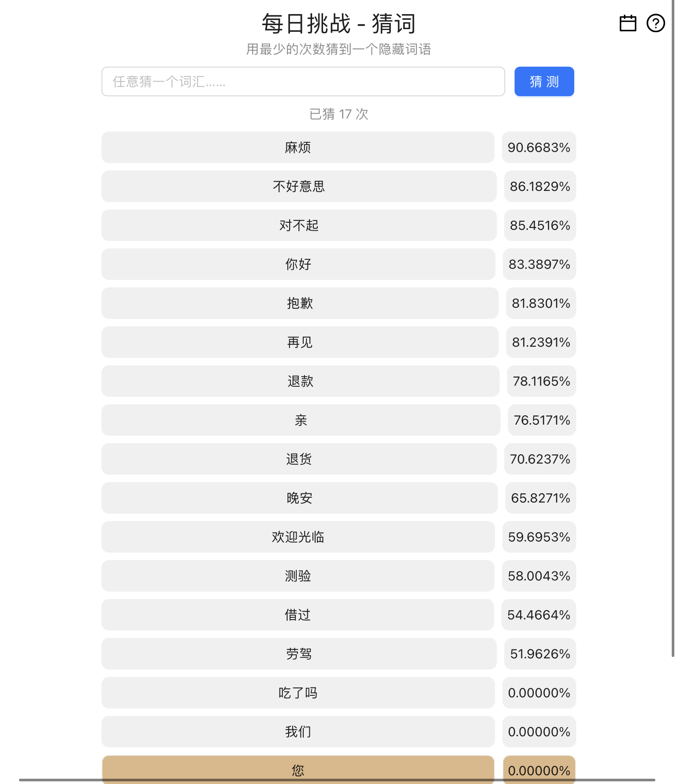Focus the word guess input field
Screen dimensions: 677x784
click(x=303, y=82)
